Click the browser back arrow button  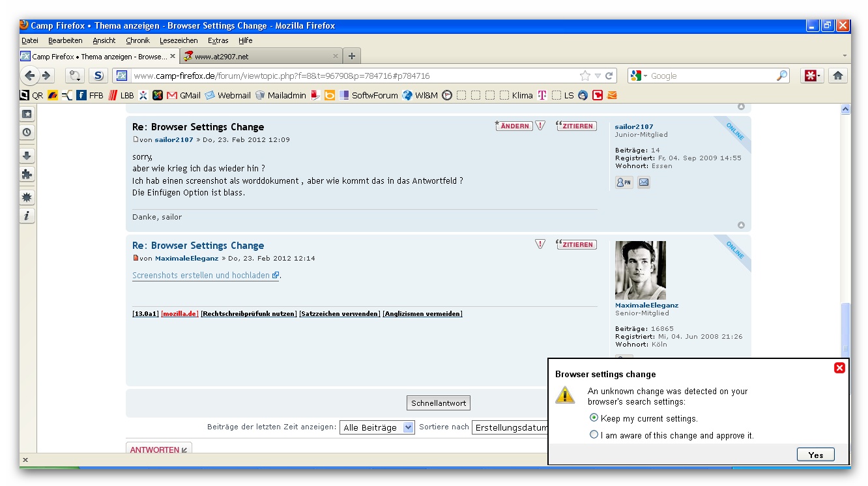click(x=30, y=76)
